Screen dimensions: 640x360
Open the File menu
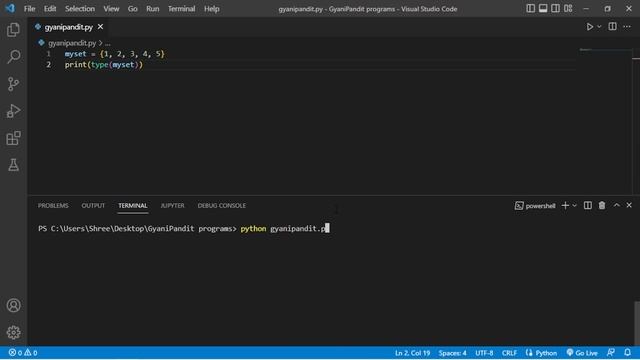(29, 9)
